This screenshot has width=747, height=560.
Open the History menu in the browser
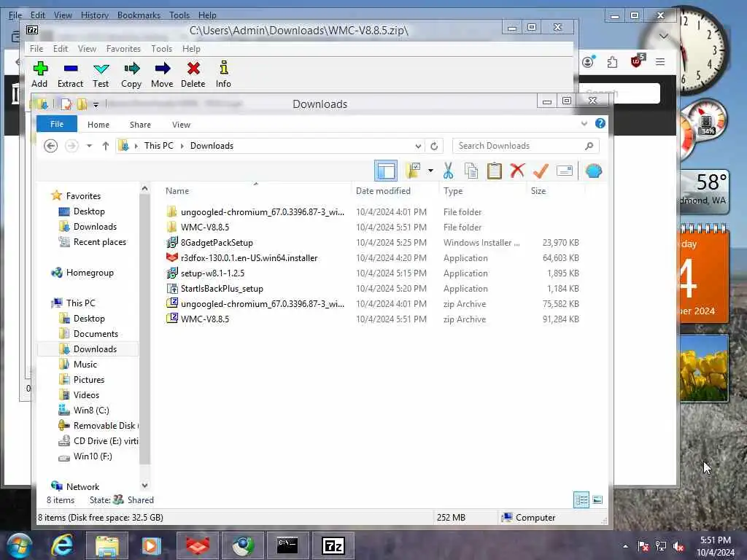94,15
